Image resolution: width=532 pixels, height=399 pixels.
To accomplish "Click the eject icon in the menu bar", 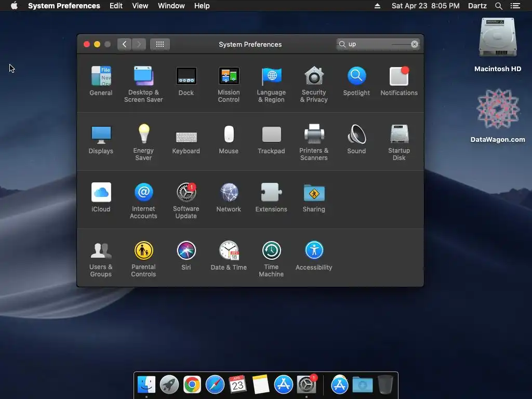I will (x=377, y=6).
